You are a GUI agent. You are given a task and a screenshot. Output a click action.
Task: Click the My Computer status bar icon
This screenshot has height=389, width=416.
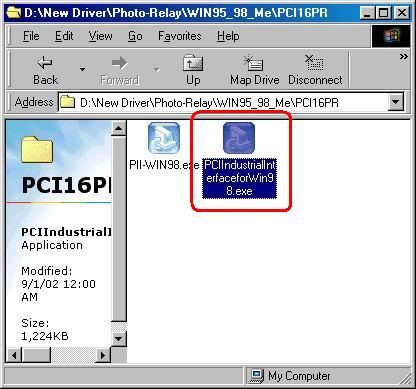tap(257, 376)
